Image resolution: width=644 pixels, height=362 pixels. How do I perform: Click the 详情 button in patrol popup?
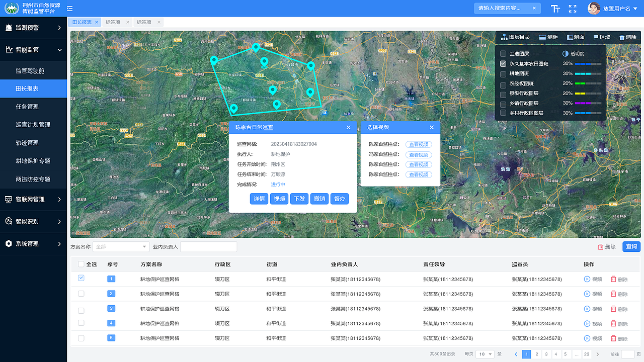coord(259,199)
